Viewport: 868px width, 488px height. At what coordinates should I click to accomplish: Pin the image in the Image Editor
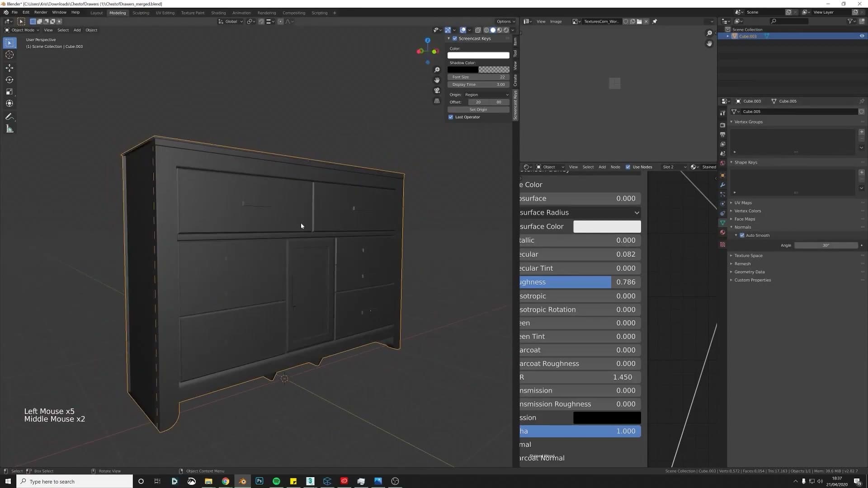click(654, 21)
